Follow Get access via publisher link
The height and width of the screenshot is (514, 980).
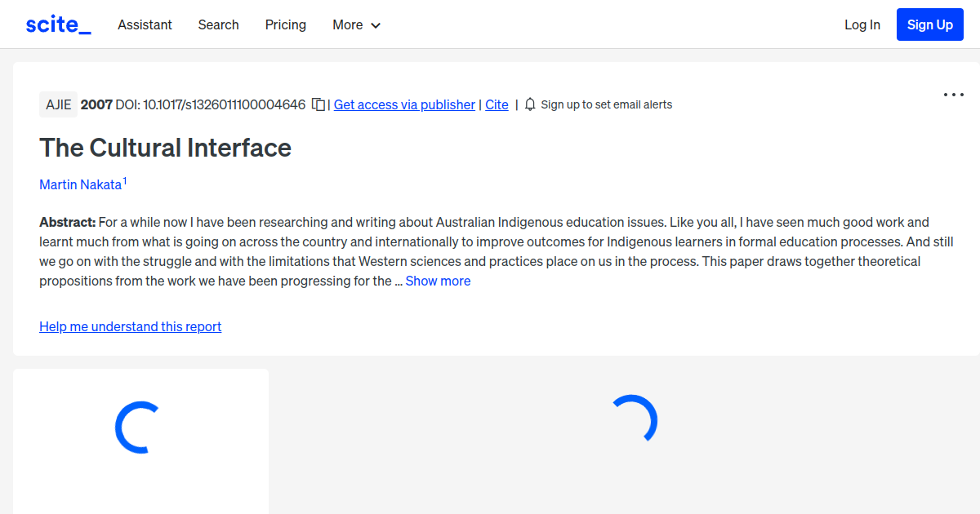coord(404,104)
